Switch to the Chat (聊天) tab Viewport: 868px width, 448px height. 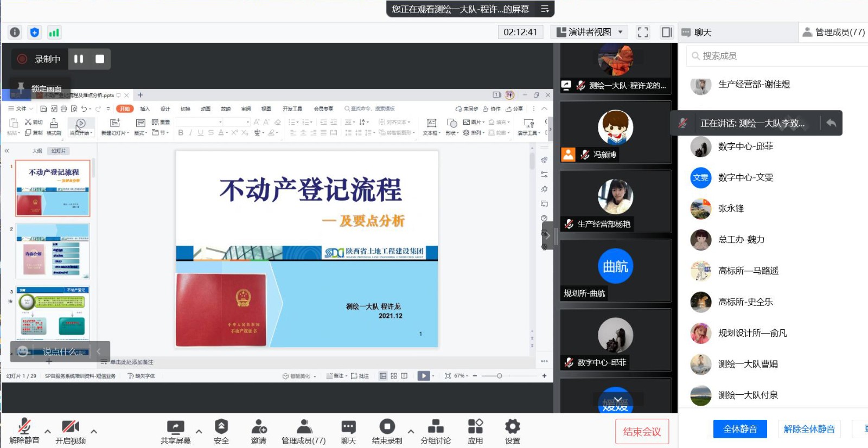tap(703, 33)
